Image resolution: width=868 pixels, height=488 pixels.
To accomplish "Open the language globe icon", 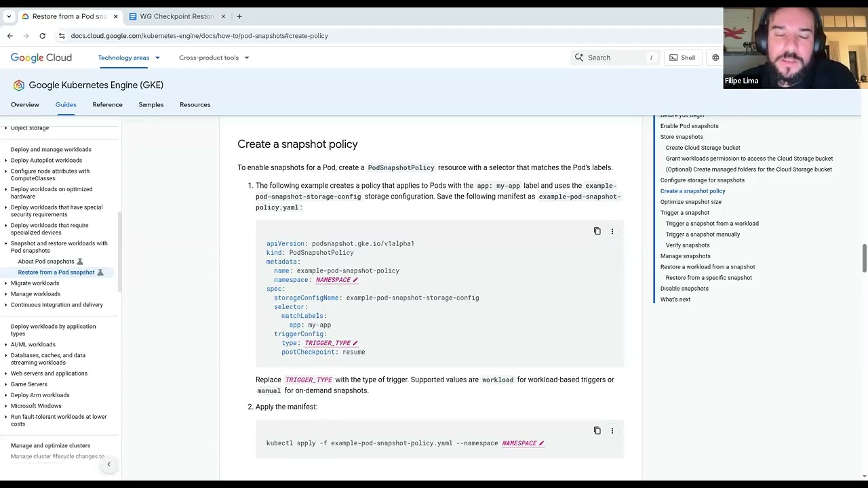I will (x=715, y=58).
